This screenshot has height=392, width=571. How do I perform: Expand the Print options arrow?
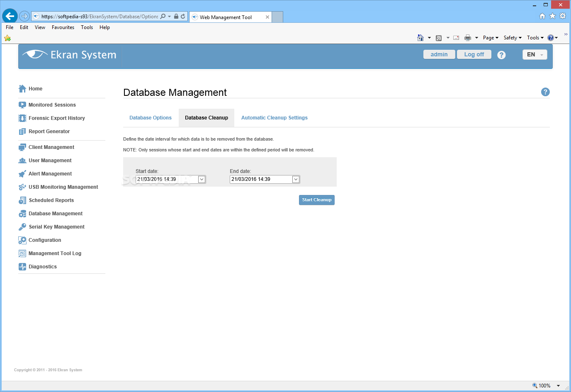pos(476,38)
